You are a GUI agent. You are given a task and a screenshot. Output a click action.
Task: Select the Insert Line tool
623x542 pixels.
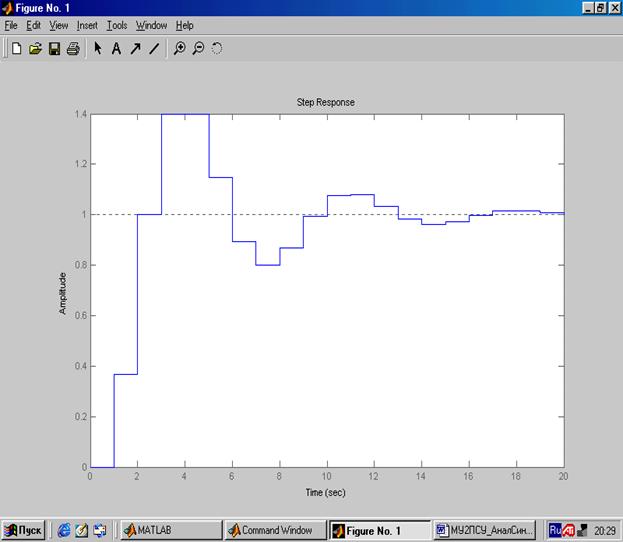coord(153,48)
